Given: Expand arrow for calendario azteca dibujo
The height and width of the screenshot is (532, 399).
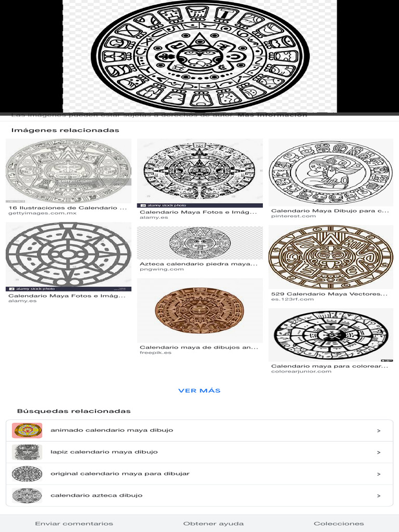Looking at the screenshot, I should [379, 496].
